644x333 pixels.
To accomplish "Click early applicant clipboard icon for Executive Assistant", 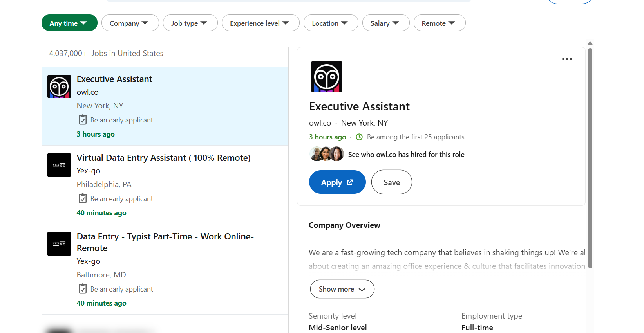I will tap(83, 120).
